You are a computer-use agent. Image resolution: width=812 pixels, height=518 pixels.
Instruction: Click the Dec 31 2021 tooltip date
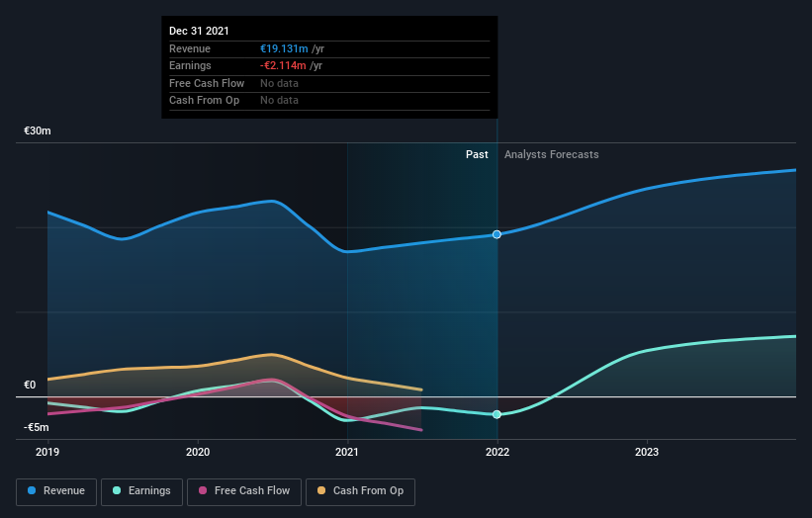tap(199, 31)
